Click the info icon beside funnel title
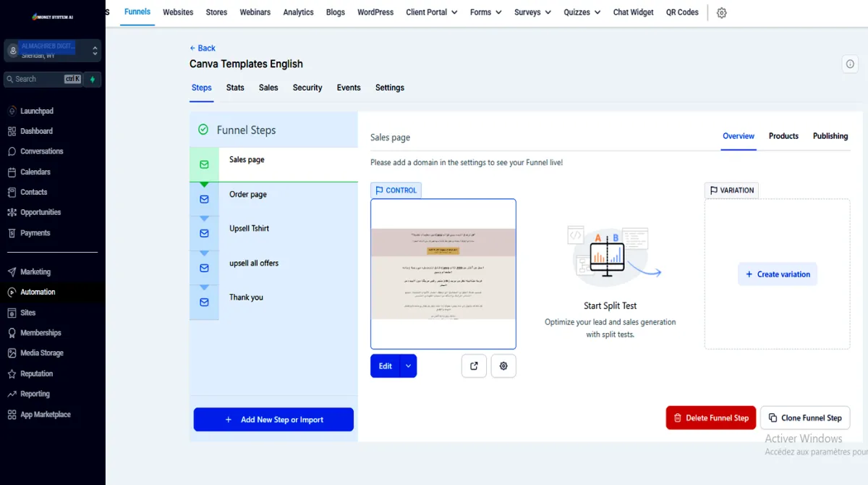The image size is (868, 485). (x=850, y=64)
